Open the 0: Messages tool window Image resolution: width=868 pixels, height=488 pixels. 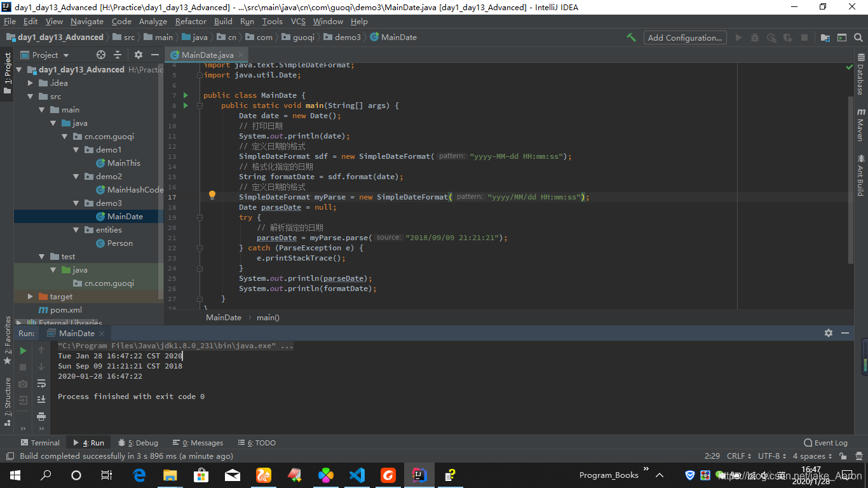click(x=198, y=443)
